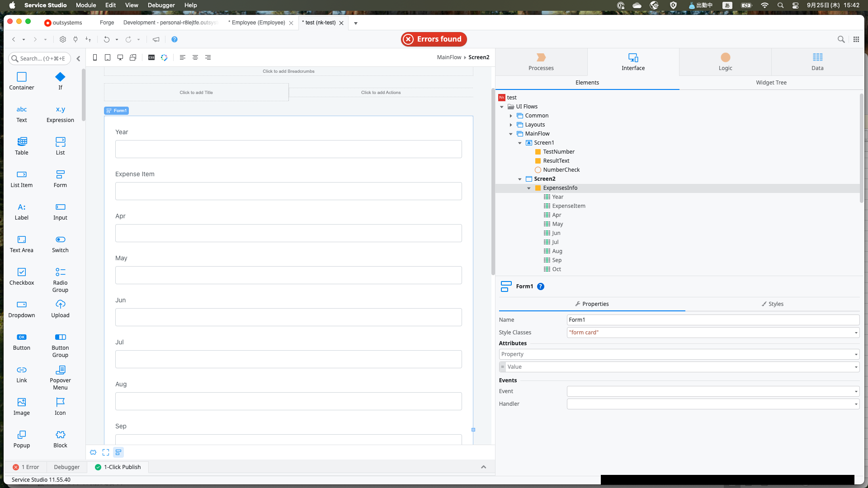868x488 pixels.
Task: Open the redo history dropdown arrow
Action: [139, 39]
